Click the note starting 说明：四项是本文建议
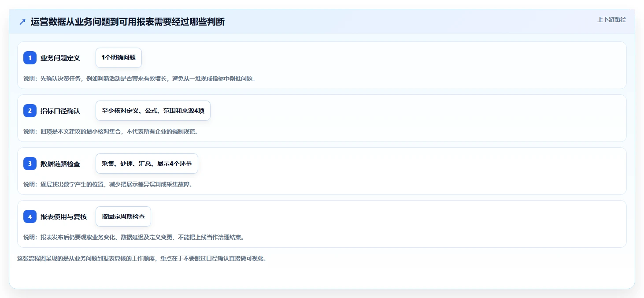 tap(111, 131)
